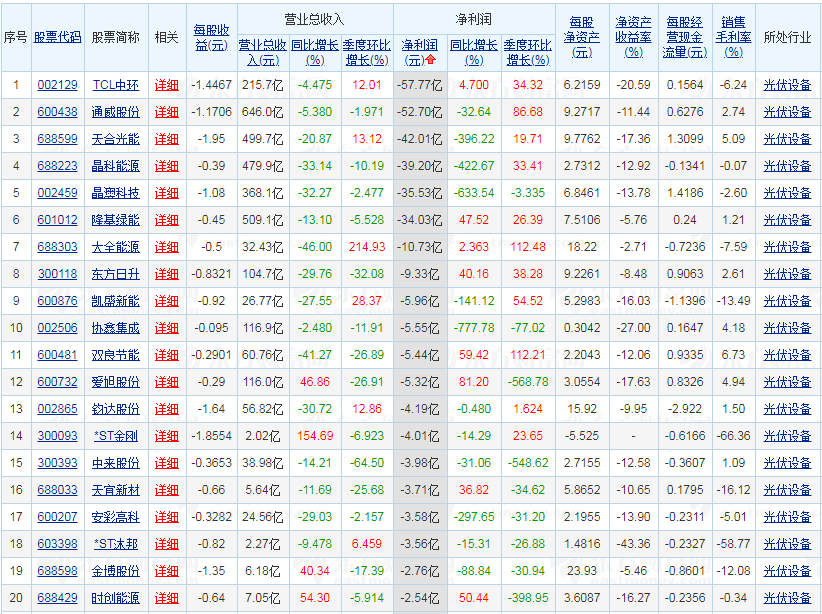The height and width of the screenshot is (614, 822).
Task: Open stock code 600438
Action: point(57,112)
